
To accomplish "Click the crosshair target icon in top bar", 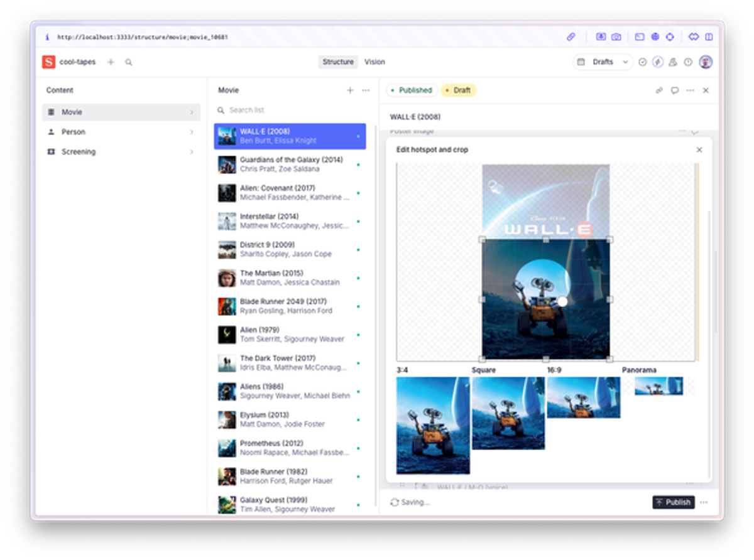I will tap(670, 37).
